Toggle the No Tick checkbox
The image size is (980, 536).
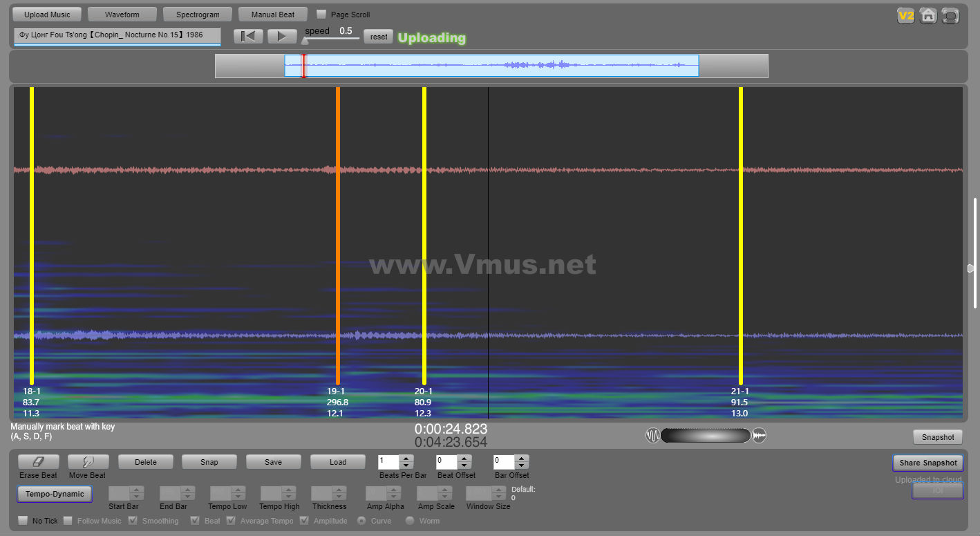tap(23, 521)
